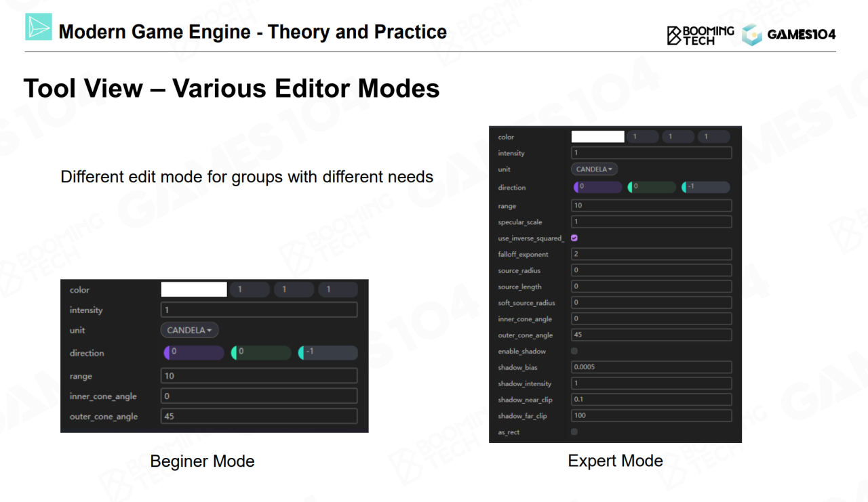The width and height of the screenshot is (868, 502).
Task: Enable the enable_shadow checkbox
Action: tap(574, 352)
